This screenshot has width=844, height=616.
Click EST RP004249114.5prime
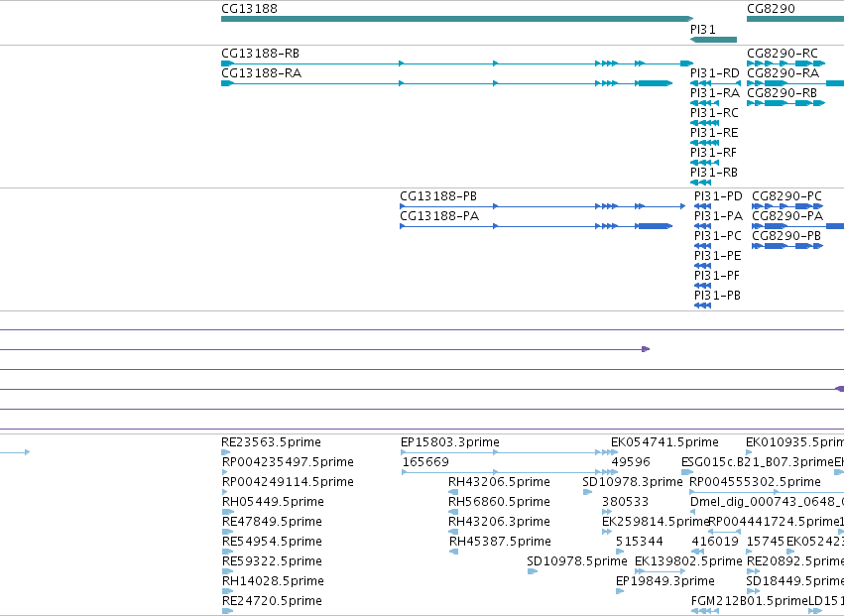coord(288,482)
